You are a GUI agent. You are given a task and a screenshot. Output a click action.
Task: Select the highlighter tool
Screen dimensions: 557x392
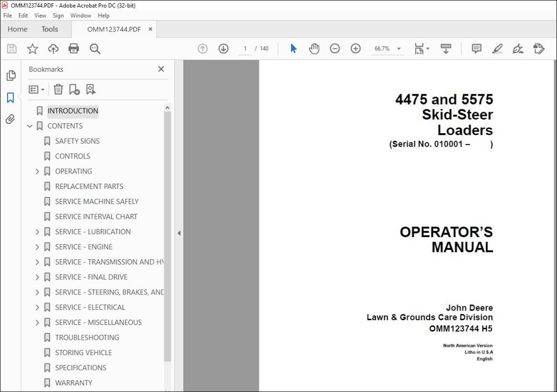tap(497, 49)
